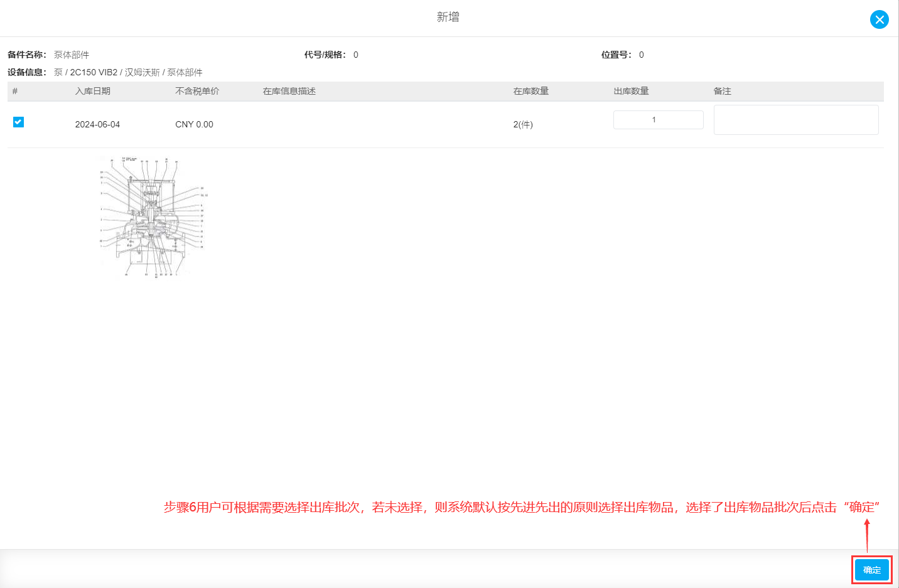
Task: Click the 出库数量 column header
Action: 631,91
